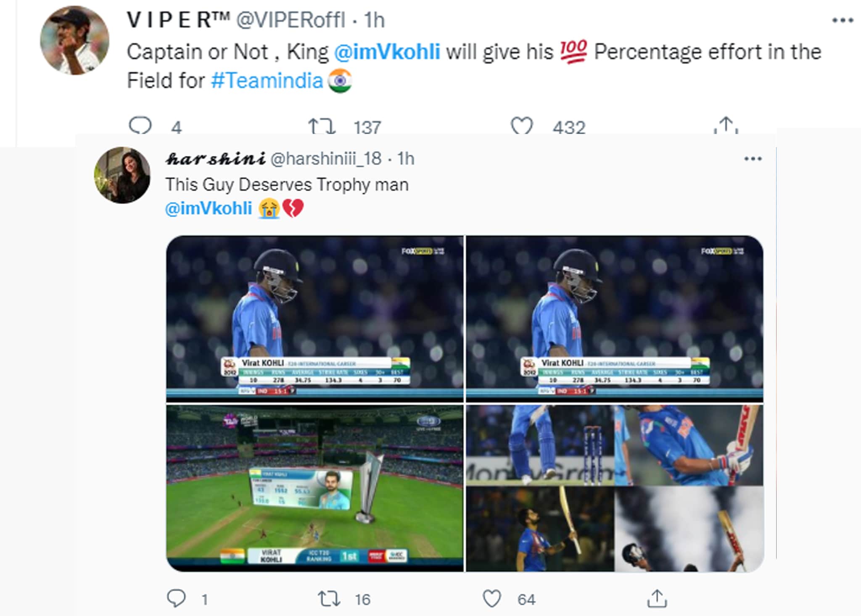Open top-left Virat Kohli stats image

pos(315,319)
